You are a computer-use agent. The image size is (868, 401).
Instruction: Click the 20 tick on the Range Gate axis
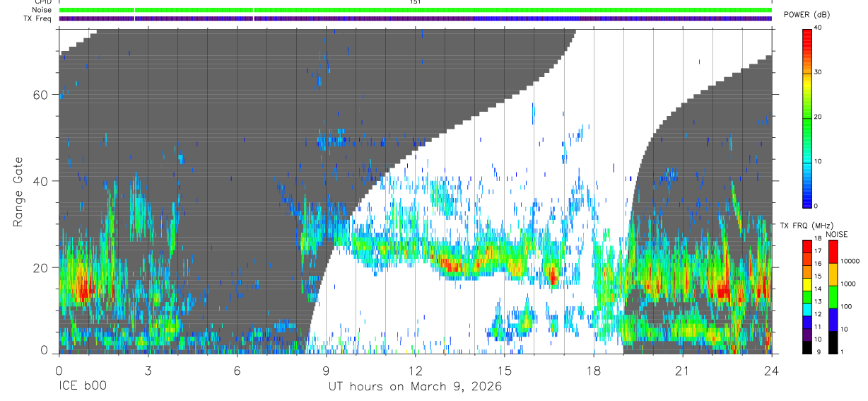(40, 267)
